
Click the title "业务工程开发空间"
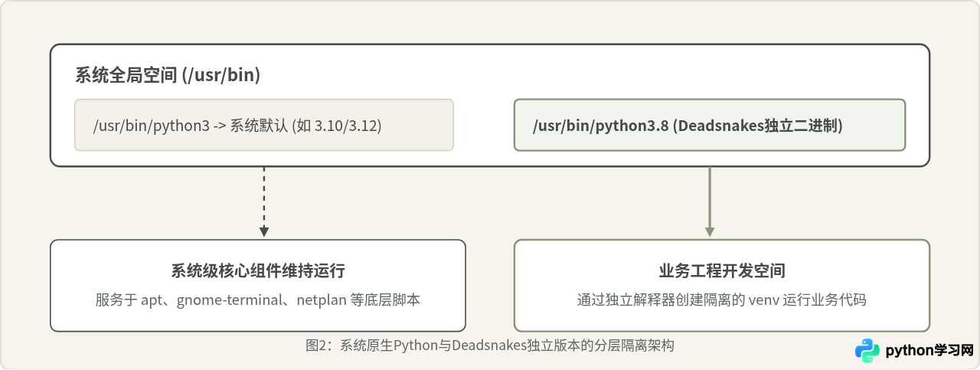722,271
